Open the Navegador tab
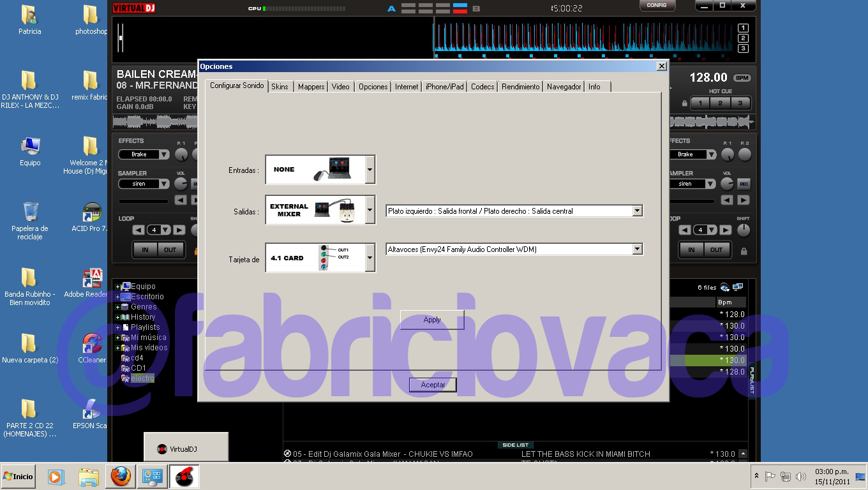Screen dimensions: 868x490 point(564,87)
